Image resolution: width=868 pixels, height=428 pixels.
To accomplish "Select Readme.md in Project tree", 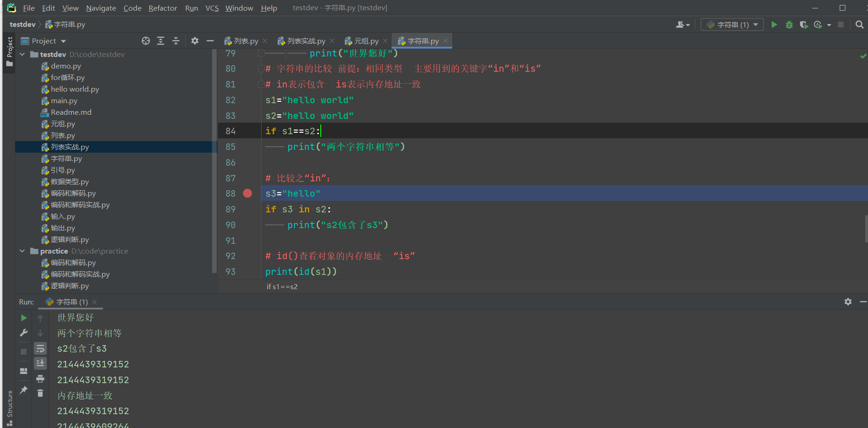I will point(71,112).
